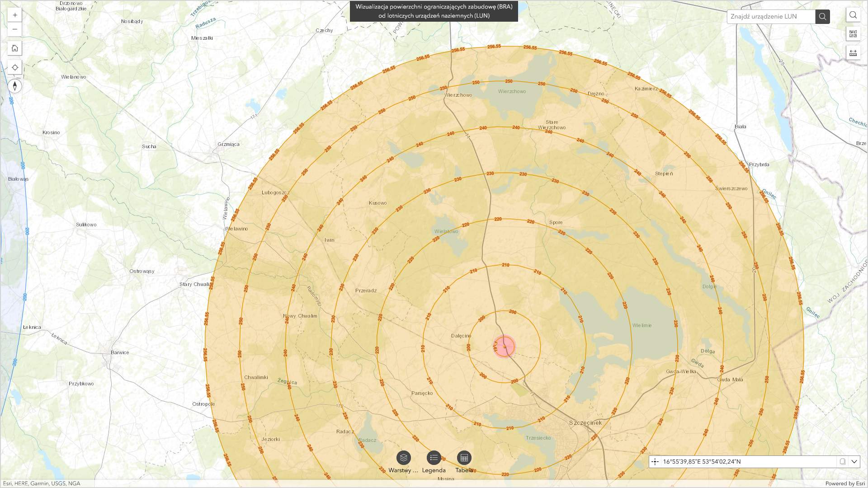Find my location on the map
868x488 pixels.
pyautogui.click(x=15, y=67)
